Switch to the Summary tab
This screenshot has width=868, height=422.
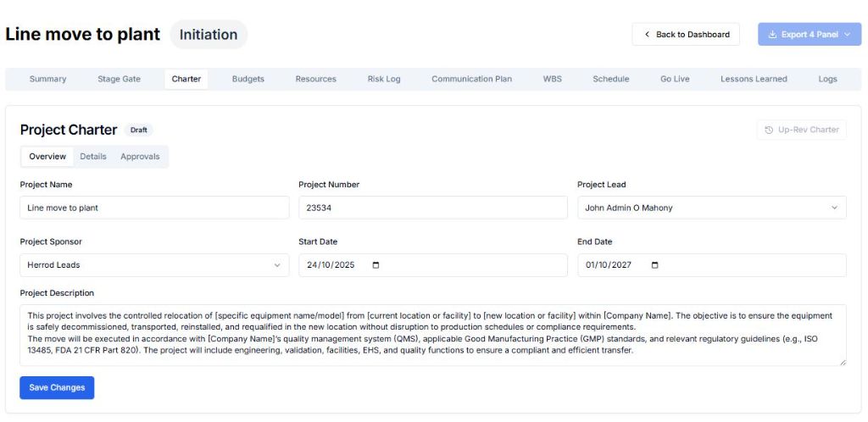tap(47, 79)
